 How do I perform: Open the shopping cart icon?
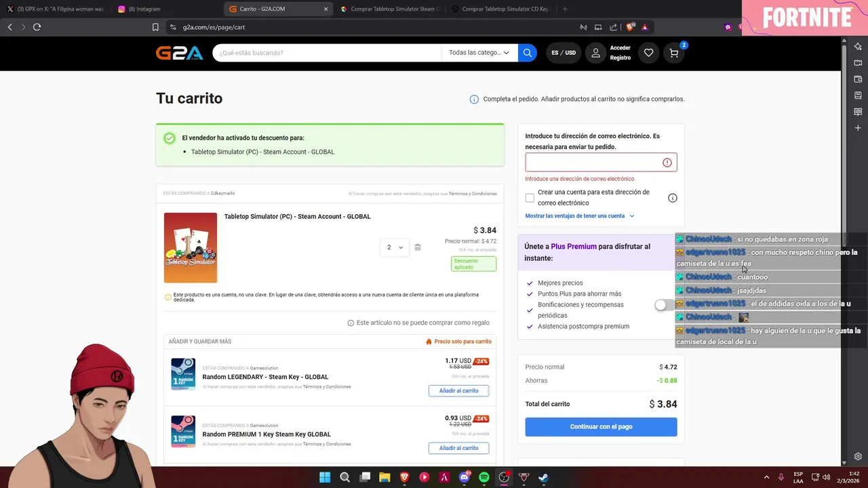(674, 53)
